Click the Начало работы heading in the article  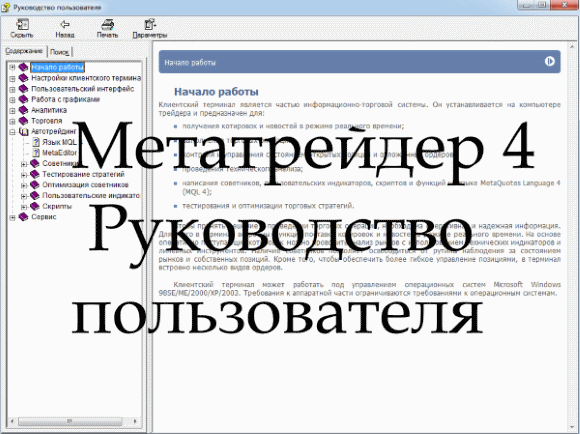pos(216,92)
